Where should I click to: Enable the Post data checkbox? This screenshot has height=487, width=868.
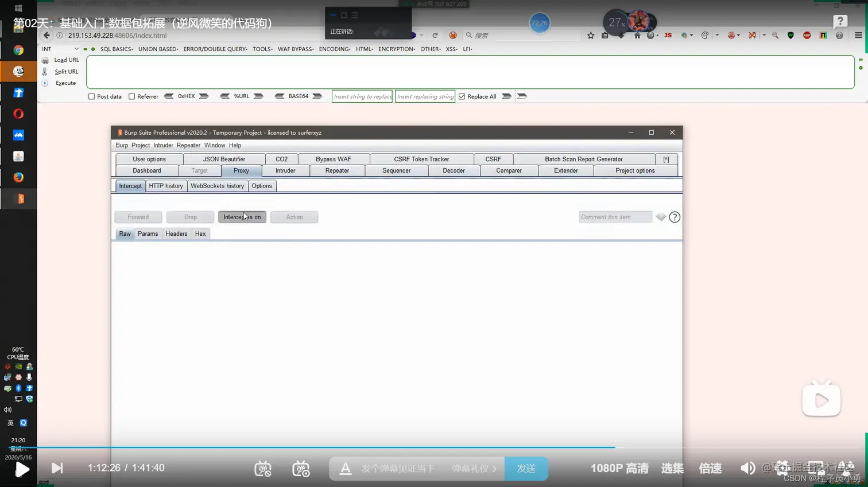91,96
